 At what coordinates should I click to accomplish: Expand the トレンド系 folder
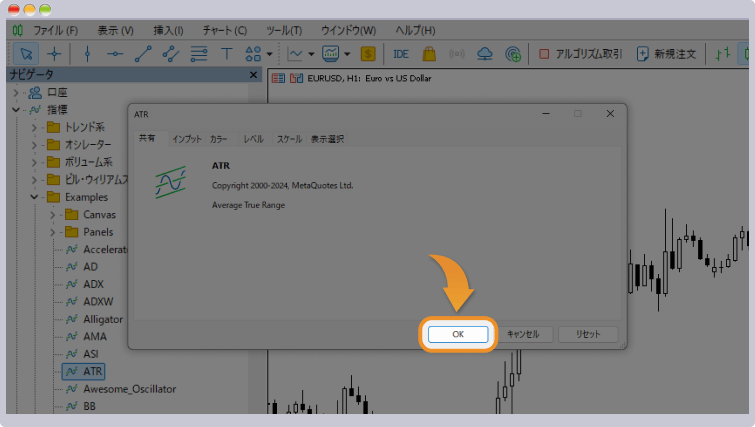click(36, 127)
